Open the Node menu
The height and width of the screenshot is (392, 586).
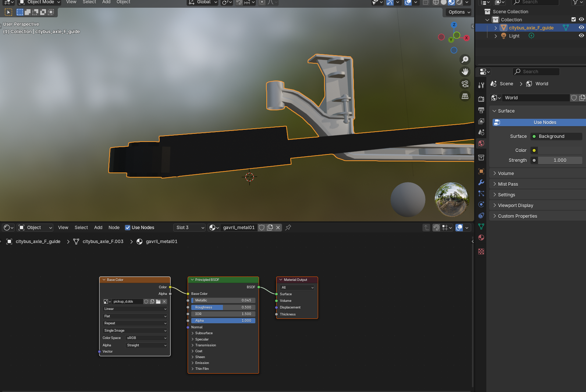pos(114,228)
